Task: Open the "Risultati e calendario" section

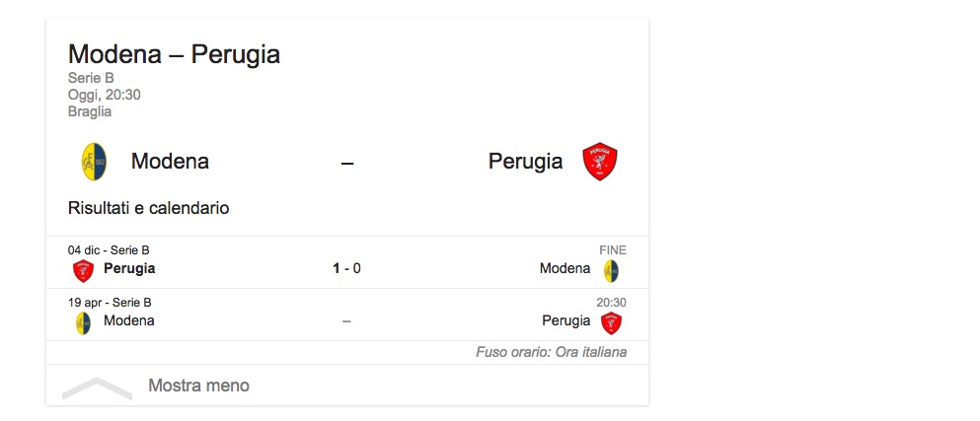Action: pyautogui.click(x=148, y=208)
